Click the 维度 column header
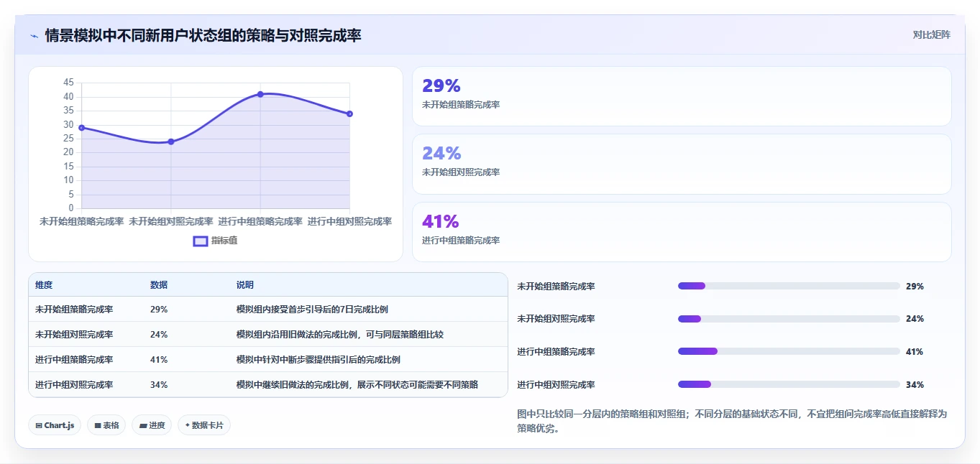 click(x=44, y=285)
